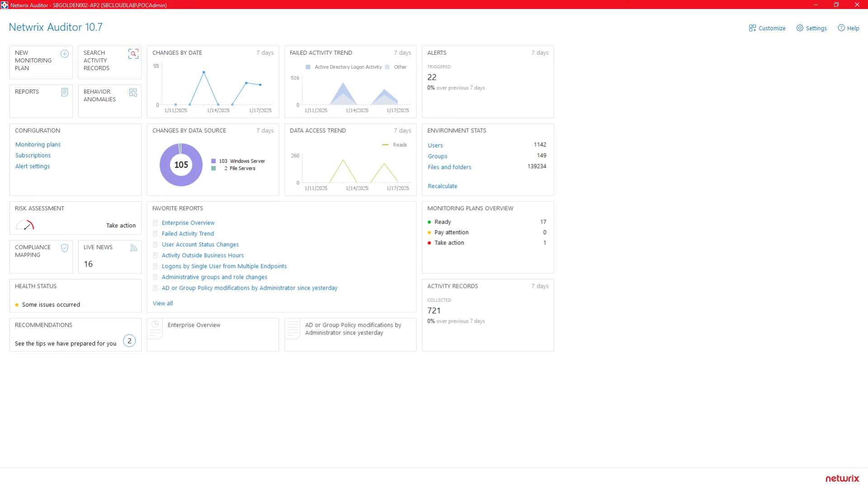Click the Settings gear icon
The width and height of the screenshot is (868, 488).
tap(800, 28)
